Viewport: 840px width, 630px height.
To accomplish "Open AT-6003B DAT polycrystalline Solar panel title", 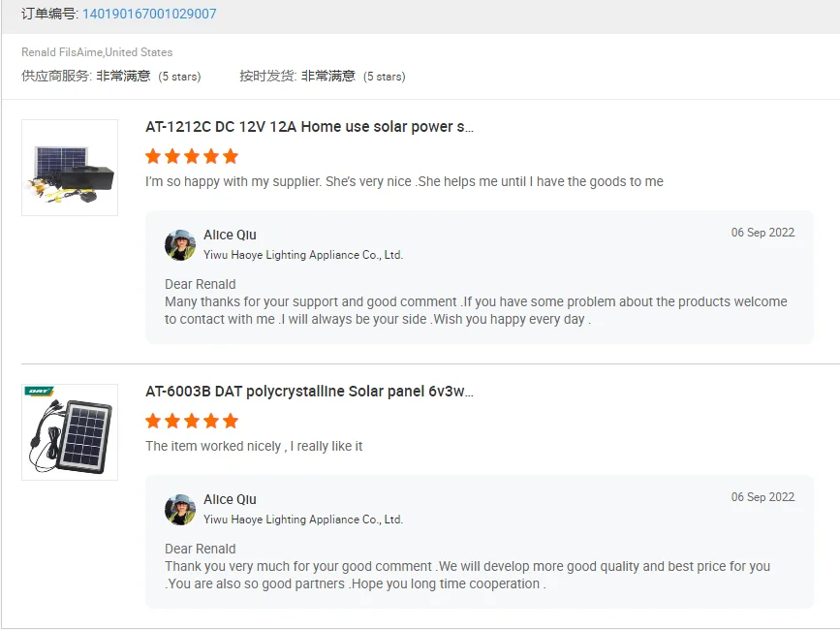I will point(309,392).
